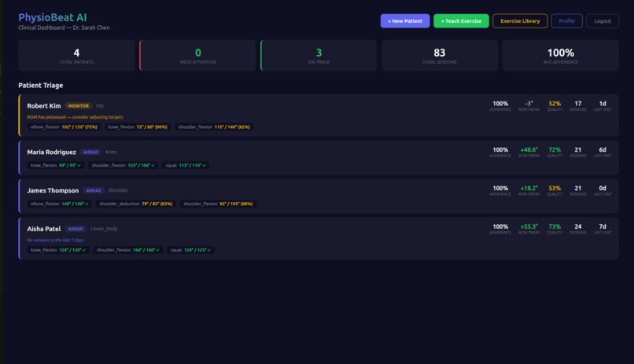Screen dimensions: 634x364
Task: Click Robert Kim's 1d last visit value
Action: tap(603, 104)
